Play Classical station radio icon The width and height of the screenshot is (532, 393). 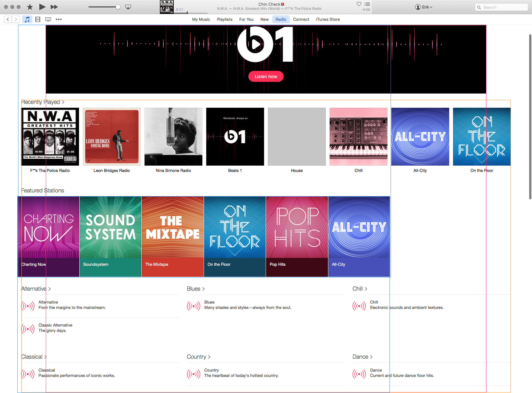pyautogui.click(x=28, y=374)
